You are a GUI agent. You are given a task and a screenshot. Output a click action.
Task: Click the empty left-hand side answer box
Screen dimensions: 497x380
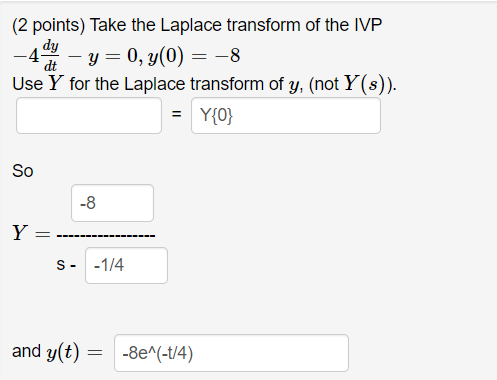point(89,115)
